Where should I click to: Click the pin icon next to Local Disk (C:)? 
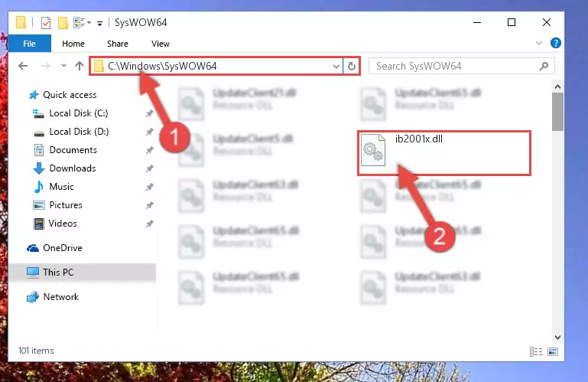point(149,113)
